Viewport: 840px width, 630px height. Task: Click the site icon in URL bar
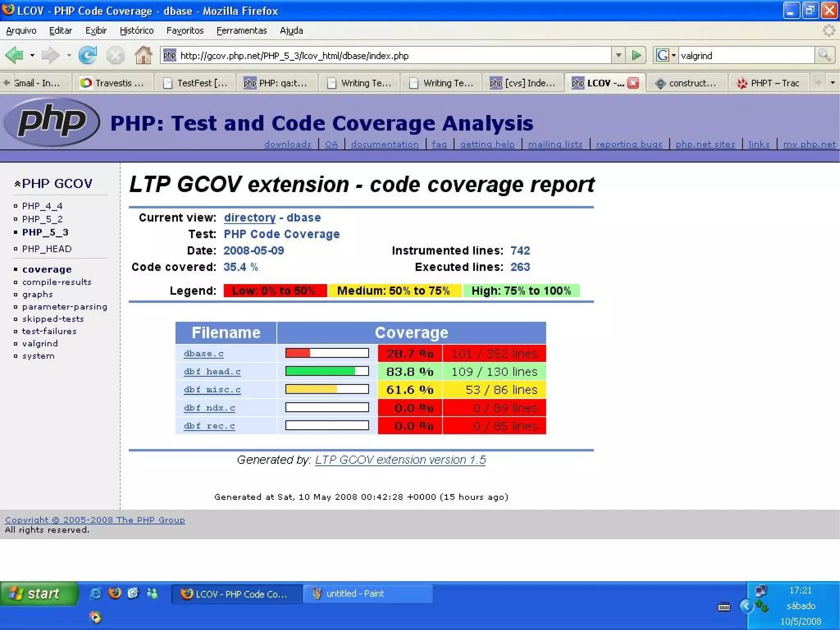click(x=169, y=55)
